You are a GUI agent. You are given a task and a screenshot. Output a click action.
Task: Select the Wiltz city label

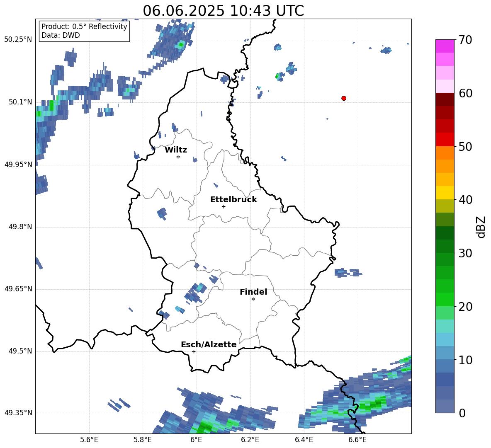[x=176, y=150]
